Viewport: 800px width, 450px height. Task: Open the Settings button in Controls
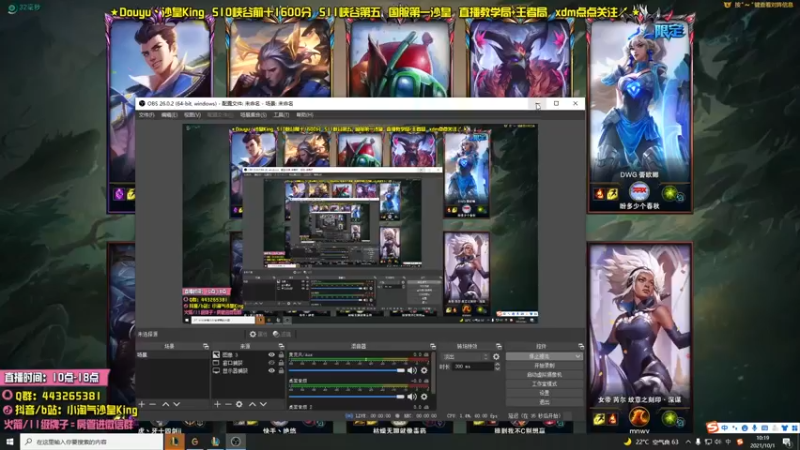click(544, 393)
